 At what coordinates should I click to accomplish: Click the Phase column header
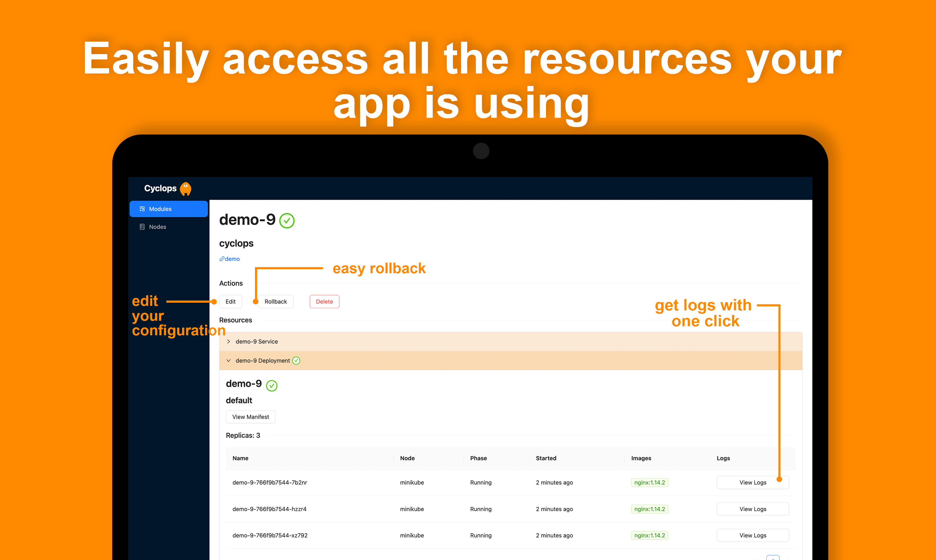[479, 458]
